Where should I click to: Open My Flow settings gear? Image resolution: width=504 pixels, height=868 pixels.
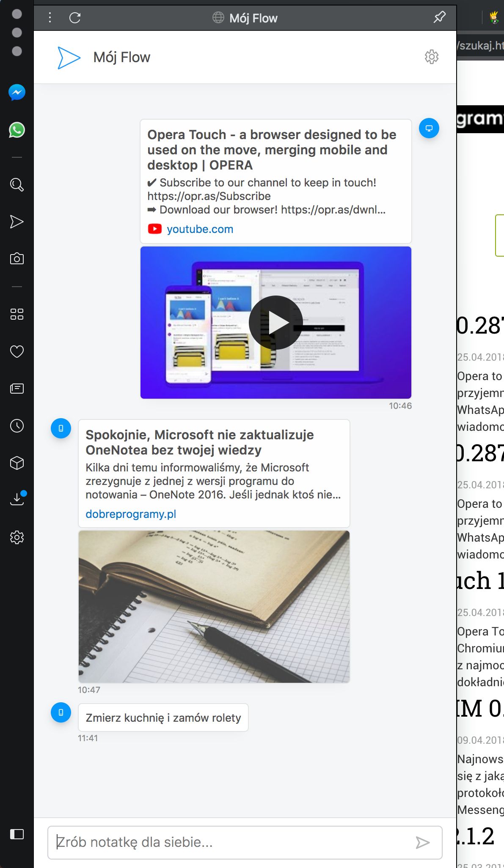pyautogui.click(x=432, y=57)
